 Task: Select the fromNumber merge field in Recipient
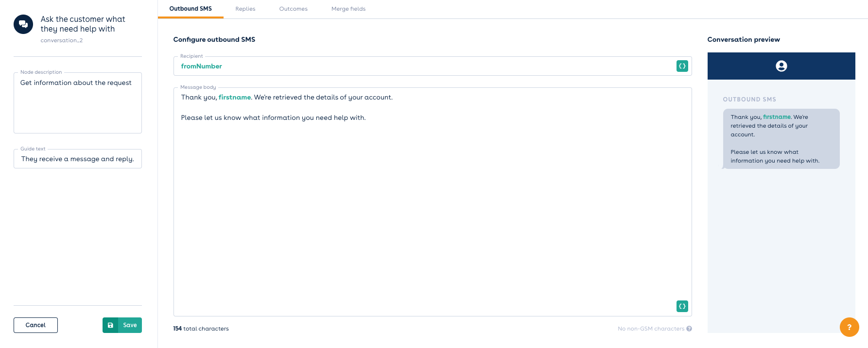point(201,66)
